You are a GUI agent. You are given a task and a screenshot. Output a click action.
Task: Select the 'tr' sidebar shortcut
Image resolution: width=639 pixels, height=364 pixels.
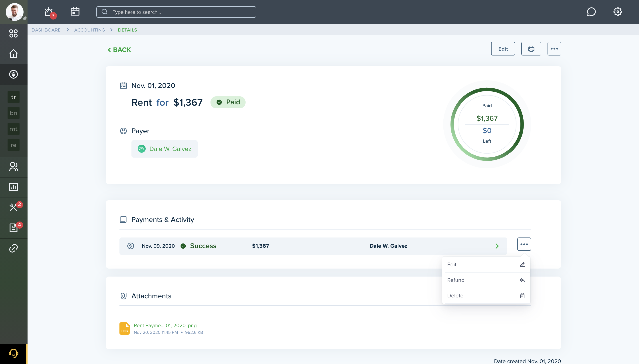[14, 97]
